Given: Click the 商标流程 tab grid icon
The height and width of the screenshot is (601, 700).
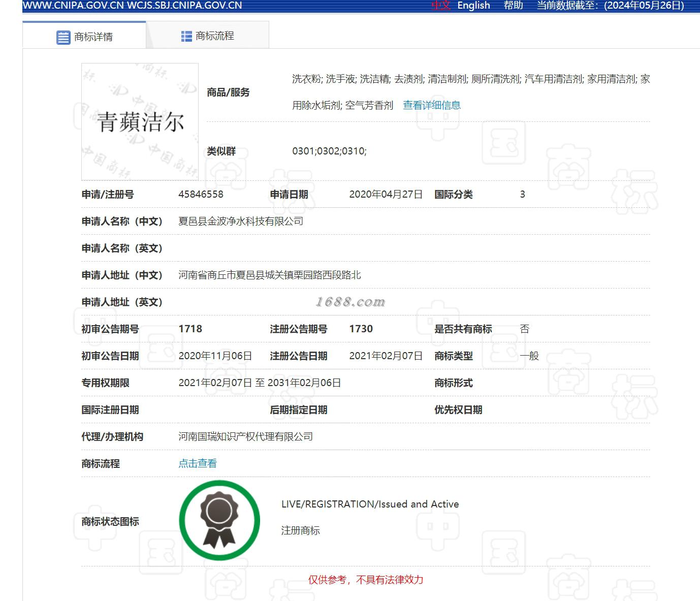Looking at the screenshot, I should [186, 36].
